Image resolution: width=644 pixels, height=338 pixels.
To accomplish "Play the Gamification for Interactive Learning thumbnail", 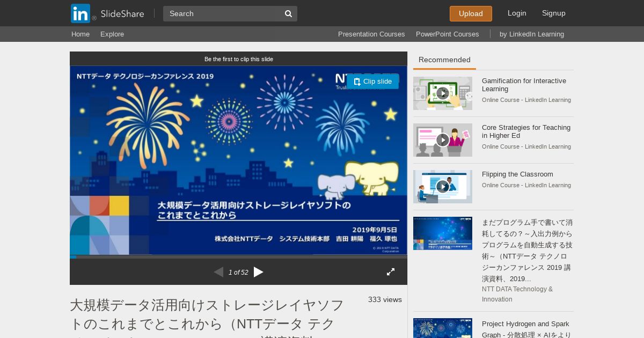I will coord(443,93).
